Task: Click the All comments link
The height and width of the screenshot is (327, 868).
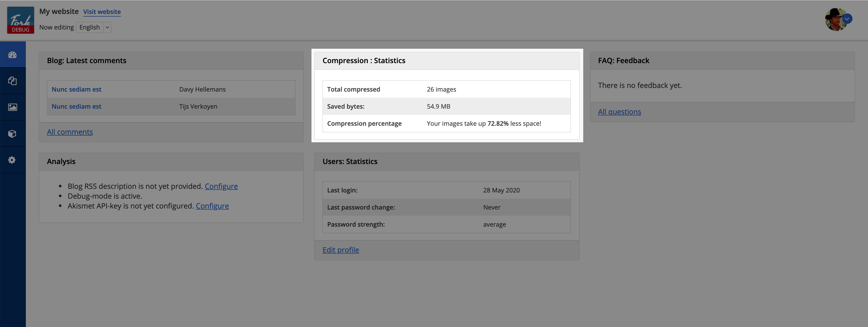Action: tap(70, 132)
